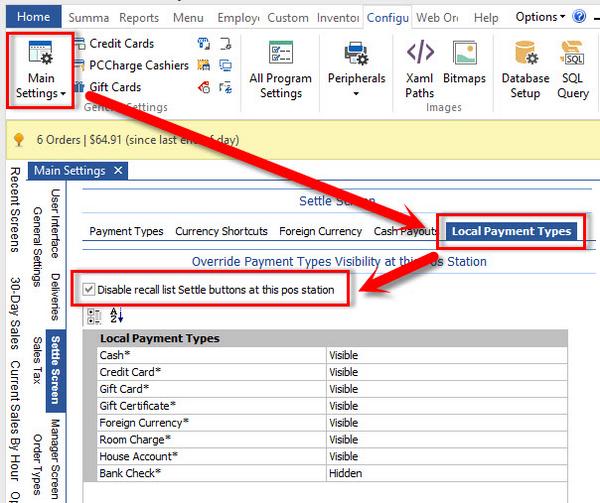Open the SQL Query tool

pos(573,70)
